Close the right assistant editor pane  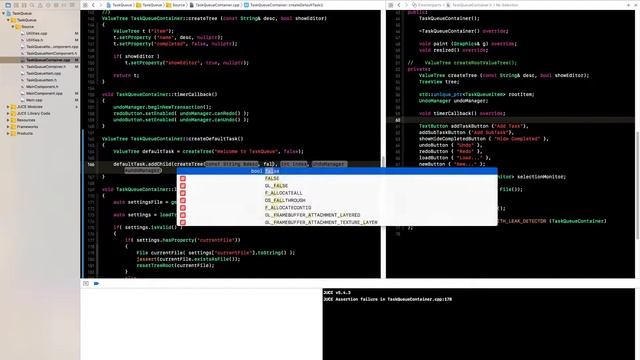tap(636, 5)
